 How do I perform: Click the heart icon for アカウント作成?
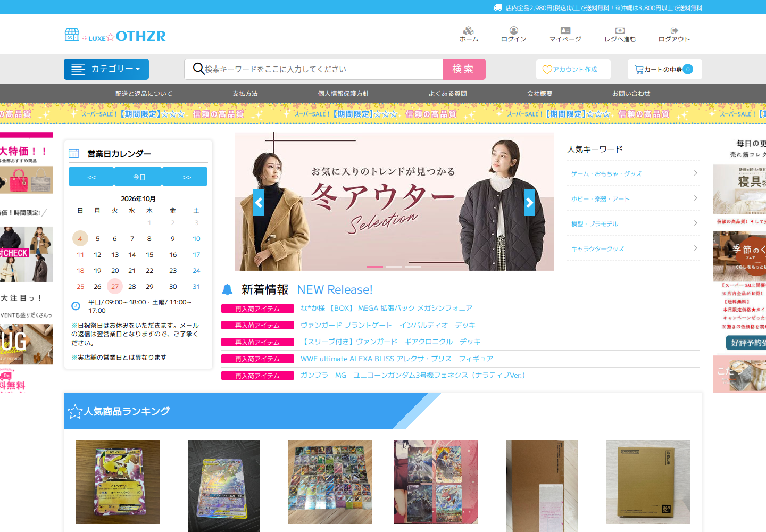(547, 70)
